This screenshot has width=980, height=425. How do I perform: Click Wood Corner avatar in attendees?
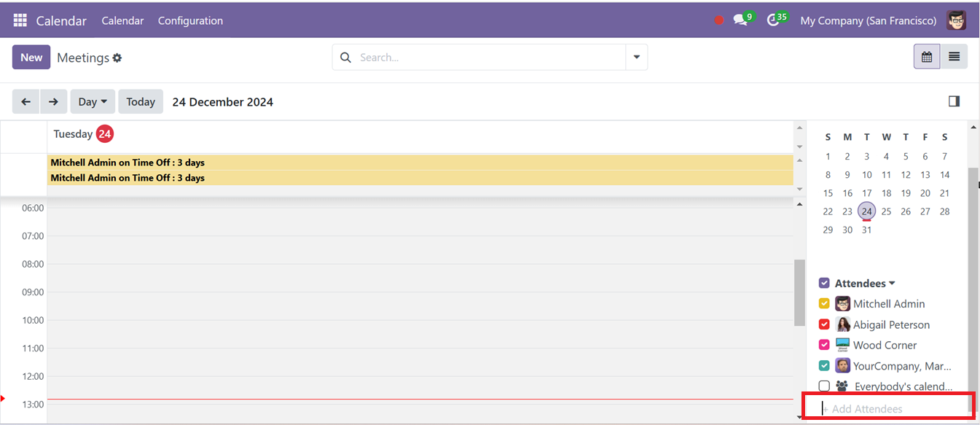(843, 345)
